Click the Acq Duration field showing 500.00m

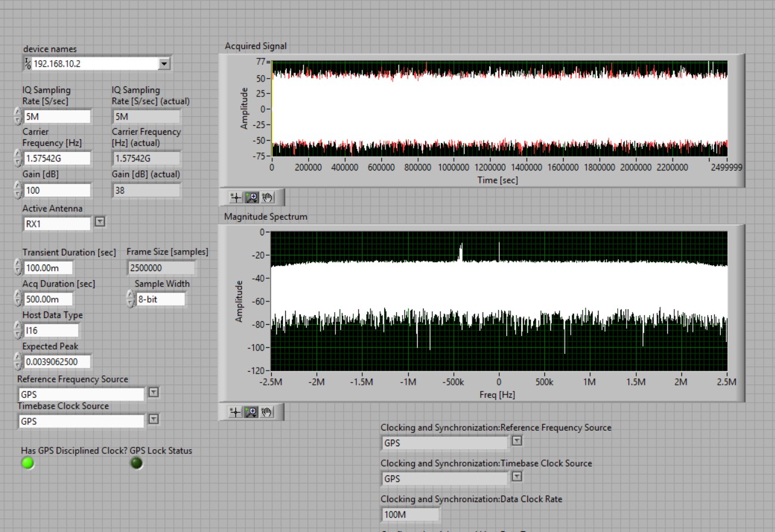point(49,298)
